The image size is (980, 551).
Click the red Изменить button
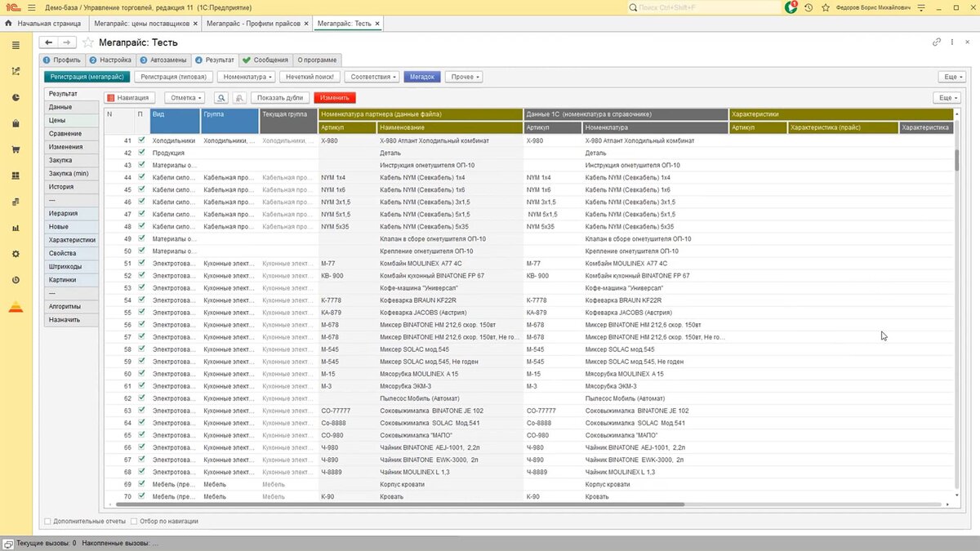(x=335, y=97)
